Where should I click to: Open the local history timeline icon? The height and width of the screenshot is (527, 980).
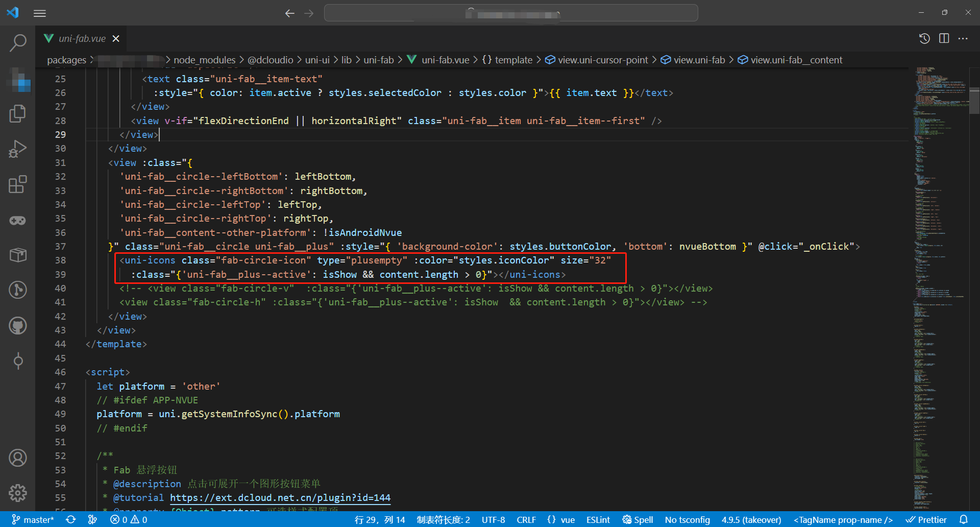pyautogui.click(x=924, y=38)
